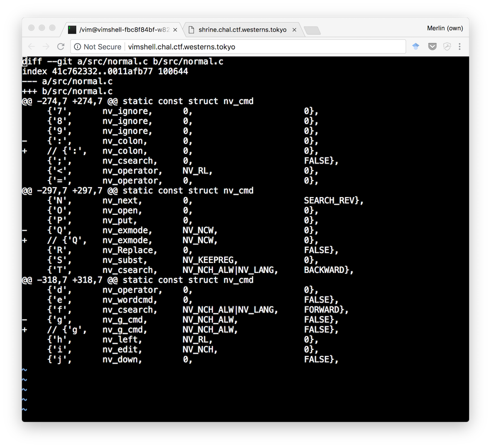Viewport: 491px width, 448px height.
Task: Open the Pocket extension icon
Action: click(432, 46)
